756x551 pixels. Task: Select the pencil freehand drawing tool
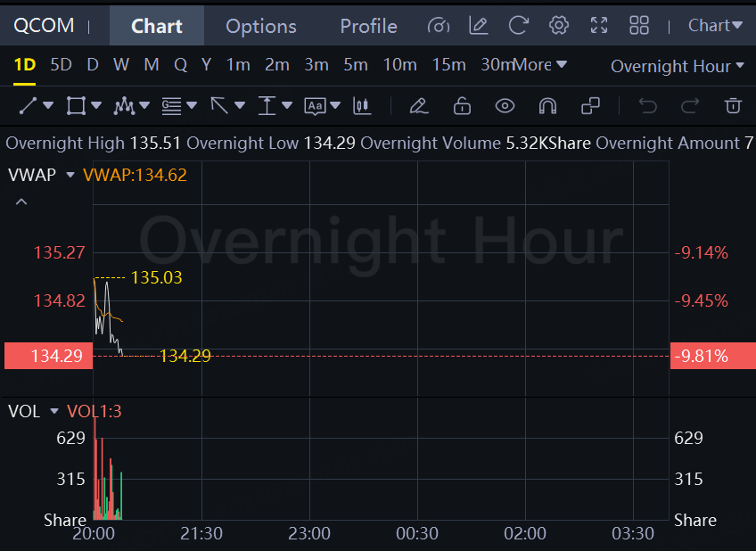418,106
